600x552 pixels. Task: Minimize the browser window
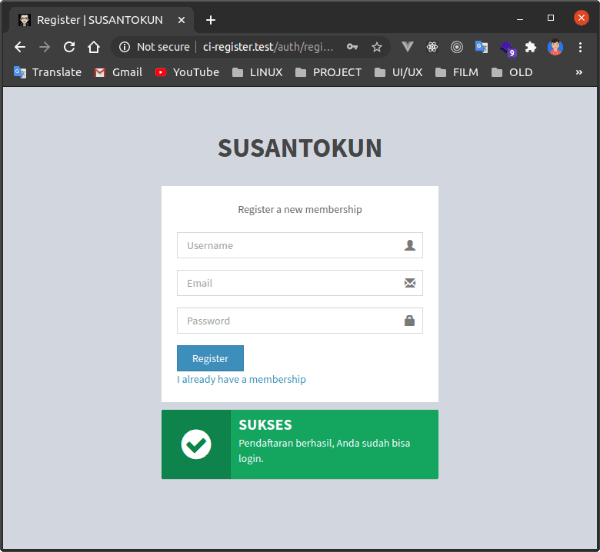pos(520,19)
